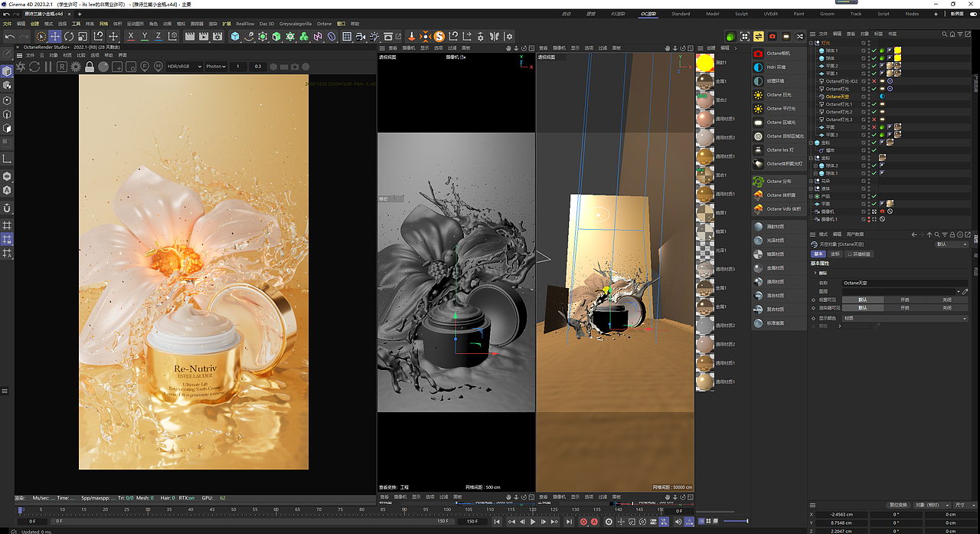Expand the 花朵 group
This screenshot has height=534, width=980.
(811, 181)
